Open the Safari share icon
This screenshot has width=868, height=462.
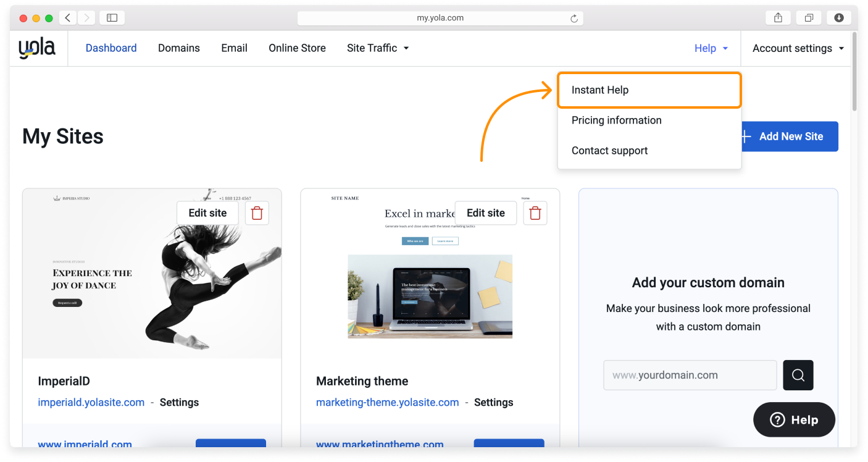click(x=778, y=18)
